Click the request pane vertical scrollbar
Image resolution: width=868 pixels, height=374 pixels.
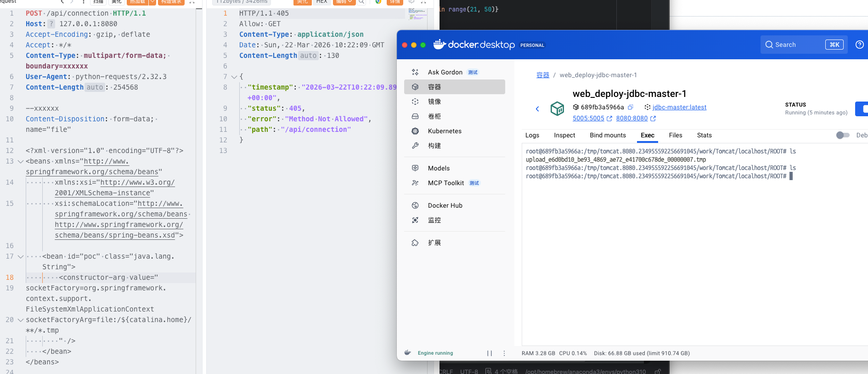click(199, 191)
